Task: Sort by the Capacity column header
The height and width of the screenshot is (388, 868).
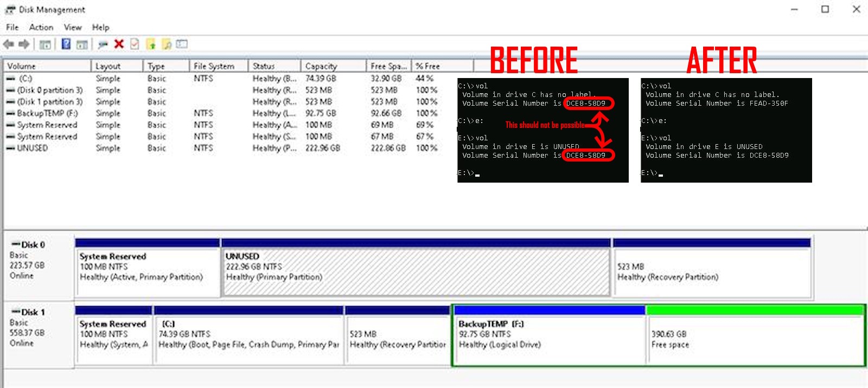Action: (x=321, y=66)
